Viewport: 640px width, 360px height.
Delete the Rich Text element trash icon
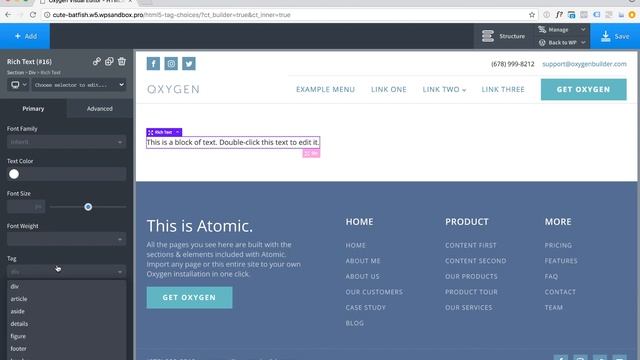122,62
